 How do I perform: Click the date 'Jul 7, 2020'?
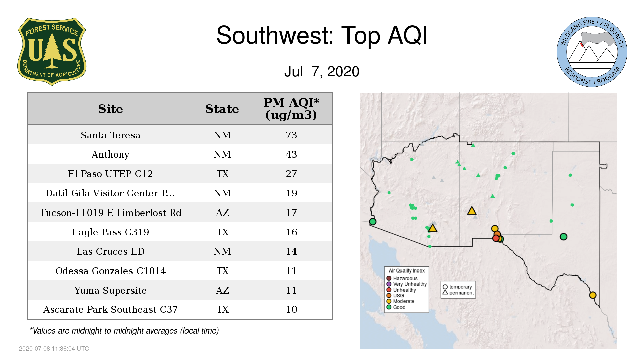pos(322,71)
